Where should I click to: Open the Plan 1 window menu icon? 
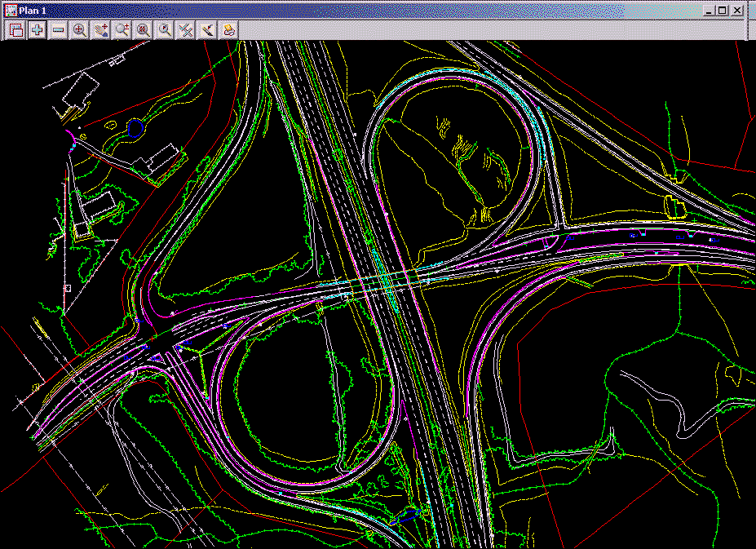tap(11, 10)
